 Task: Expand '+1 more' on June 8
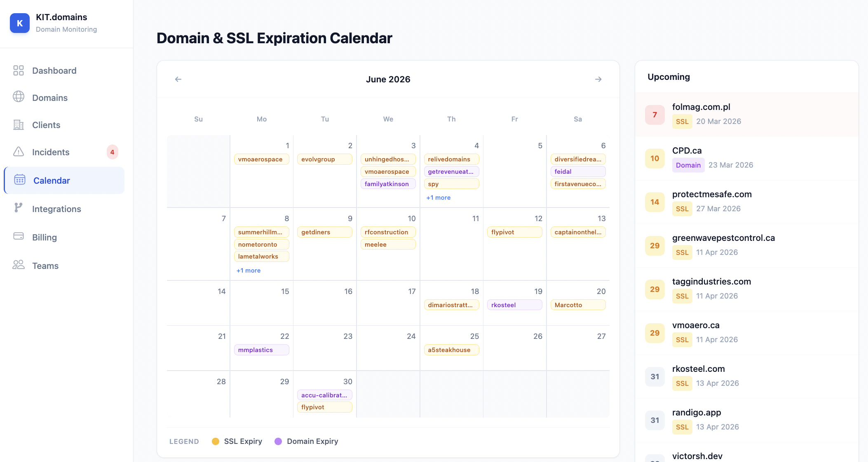pyautogui.click(x=249, y=271)
